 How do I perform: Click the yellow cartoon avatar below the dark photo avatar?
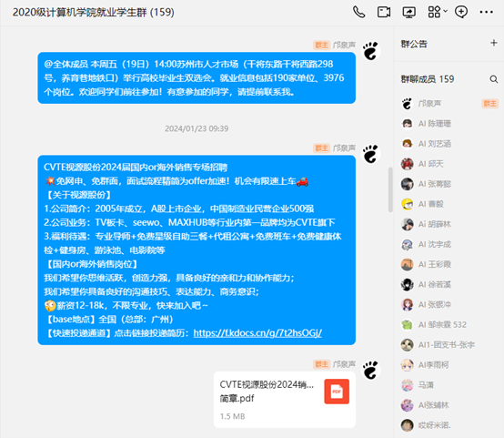tap(407, 204)
